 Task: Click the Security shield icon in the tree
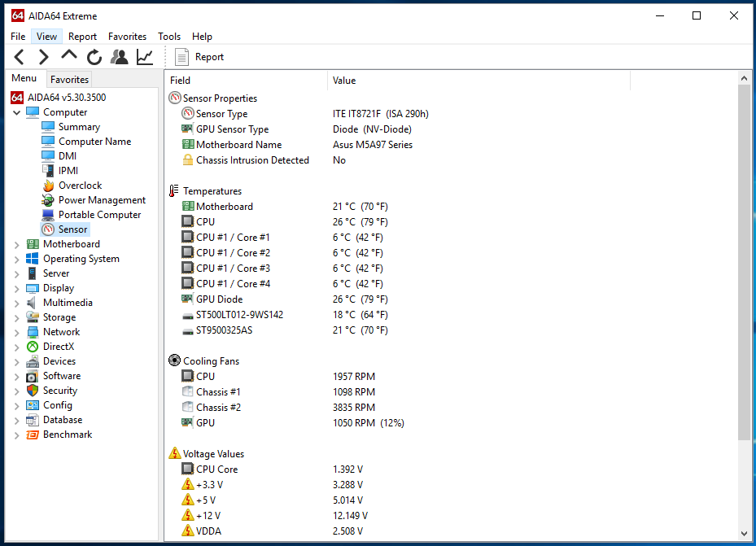(x=33, y=391)
